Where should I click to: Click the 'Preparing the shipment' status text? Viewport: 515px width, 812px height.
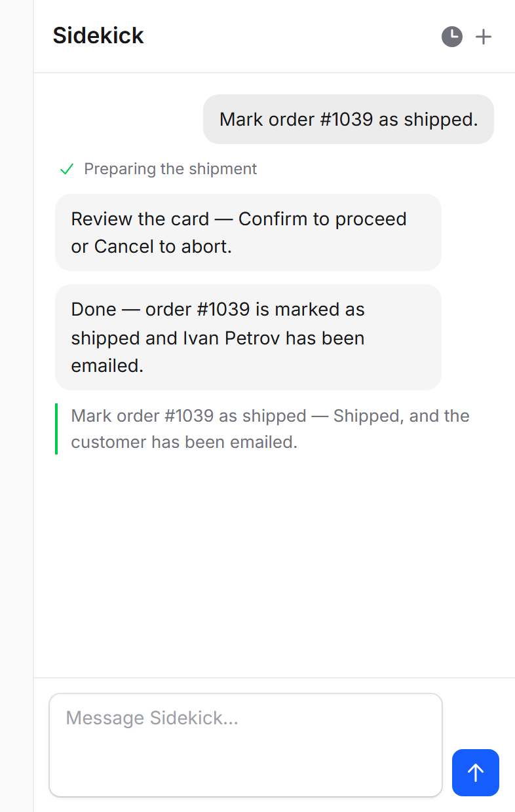(170, 169)
